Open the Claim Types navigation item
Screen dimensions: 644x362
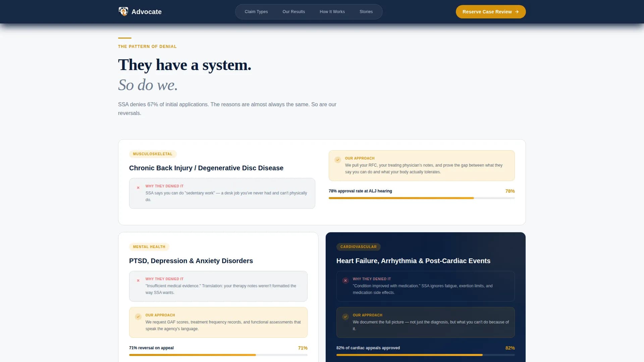click(x=256, y=11)
